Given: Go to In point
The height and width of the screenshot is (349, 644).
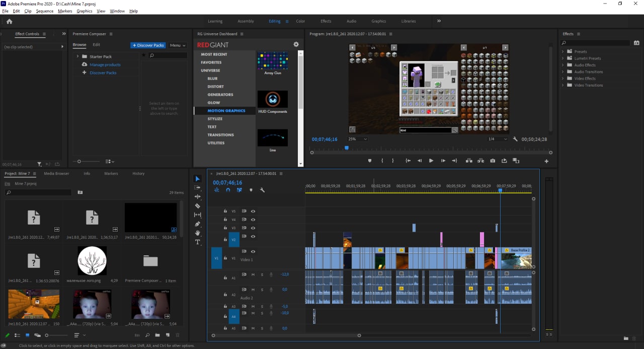Looking at the screenshot, I should (408, 161).
